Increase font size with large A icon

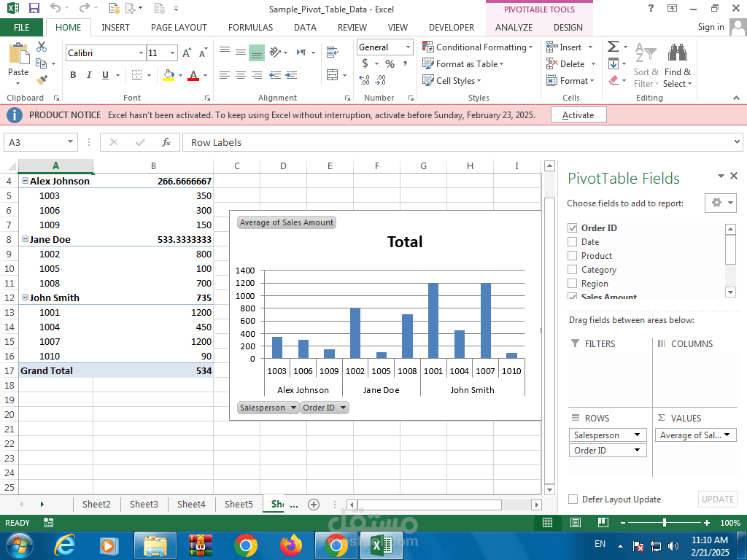pyautogui.click(x=187, y=52)
